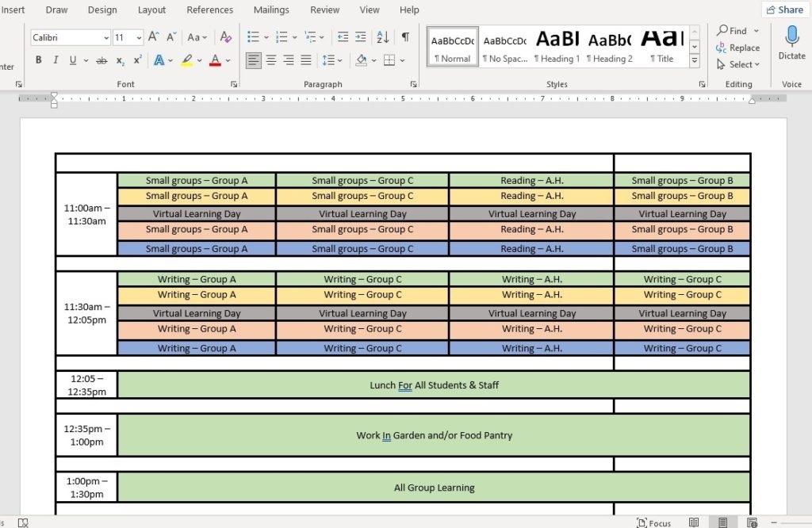This screenshot has width=812, height=528.
Task: Enable Focus mode in the status bar
Action: coord(655,522)
